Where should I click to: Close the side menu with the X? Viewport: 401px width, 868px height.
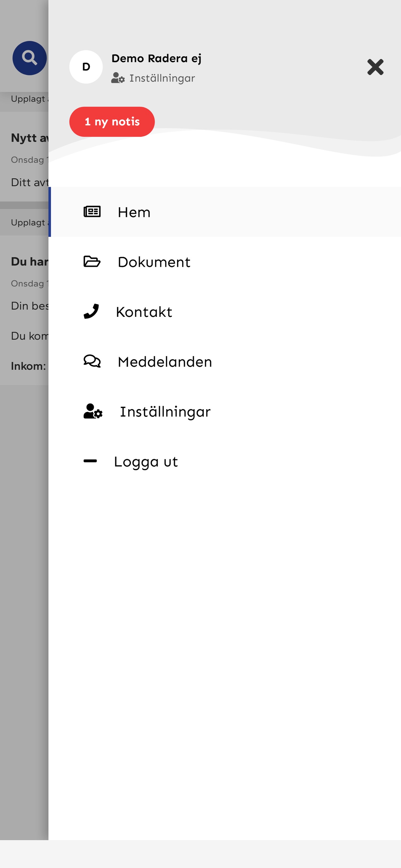375,67
